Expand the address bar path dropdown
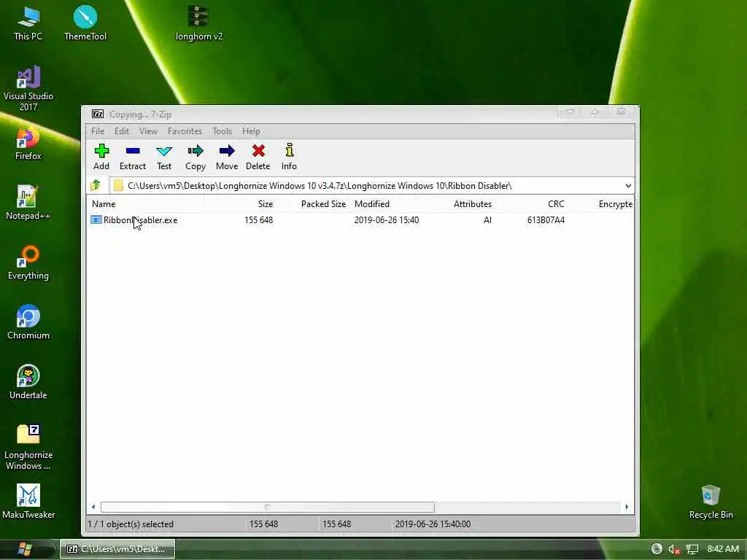 (x=628, y=186)
